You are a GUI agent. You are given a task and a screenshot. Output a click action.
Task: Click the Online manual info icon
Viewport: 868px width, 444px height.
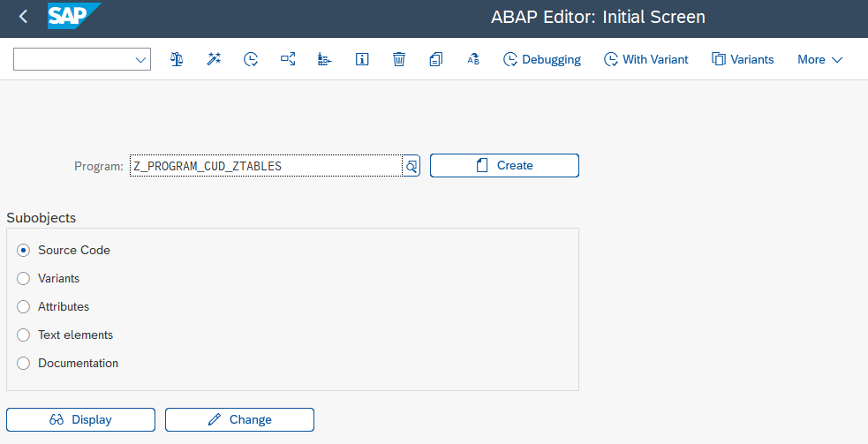[362, 59]
